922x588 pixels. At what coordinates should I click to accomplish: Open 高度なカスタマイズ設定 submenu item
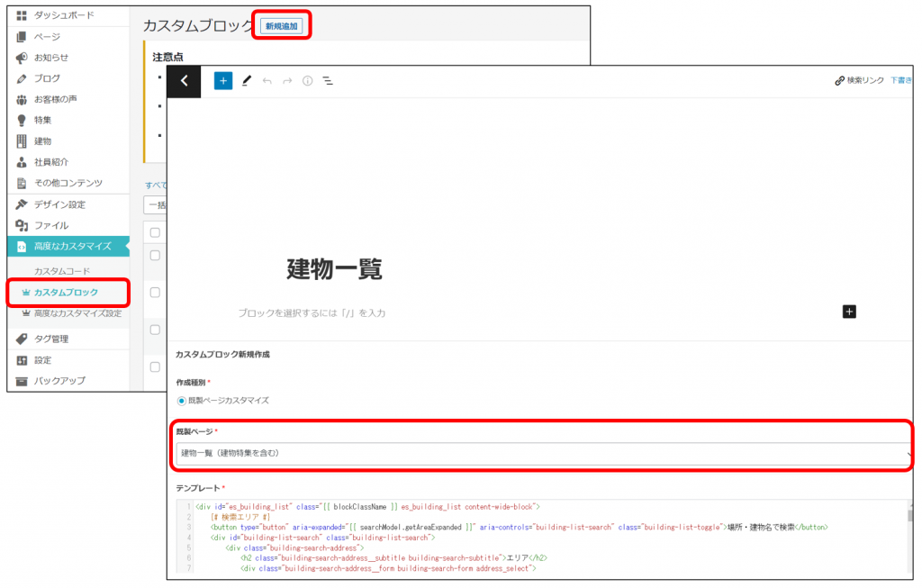tap(77, 313)
